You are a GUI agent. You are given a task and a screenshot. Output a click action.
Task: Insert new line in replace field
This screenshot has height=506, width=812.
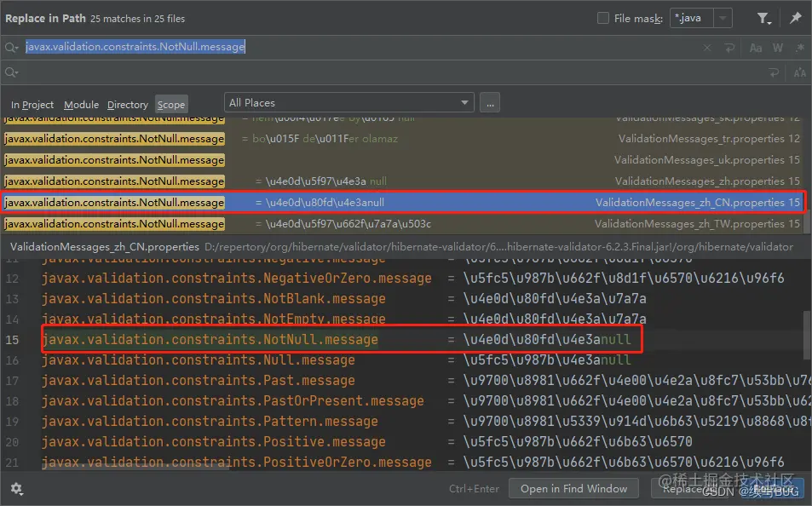pos(775,73)
